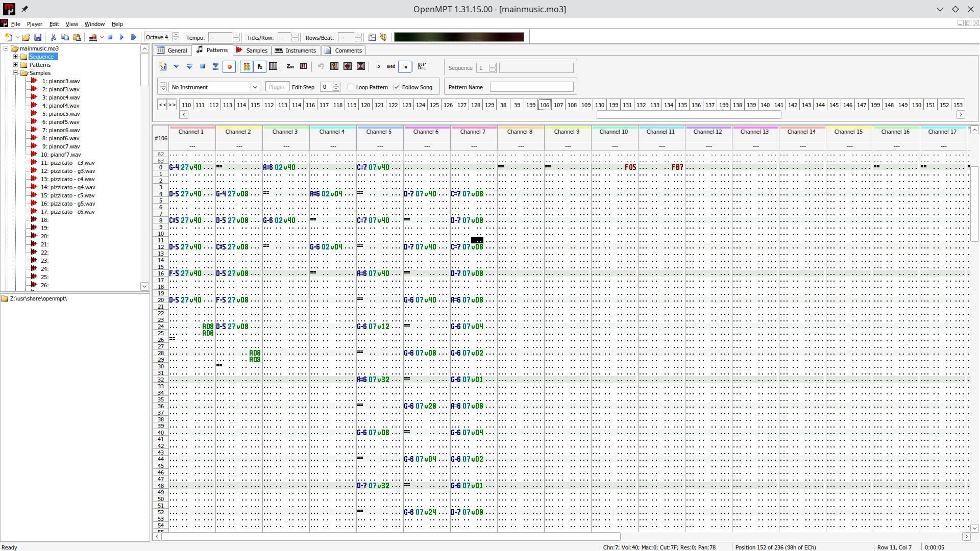Click the record button in pattern toolbar
The width and height of the screenshot is (980, 551).
pos(229,67)
